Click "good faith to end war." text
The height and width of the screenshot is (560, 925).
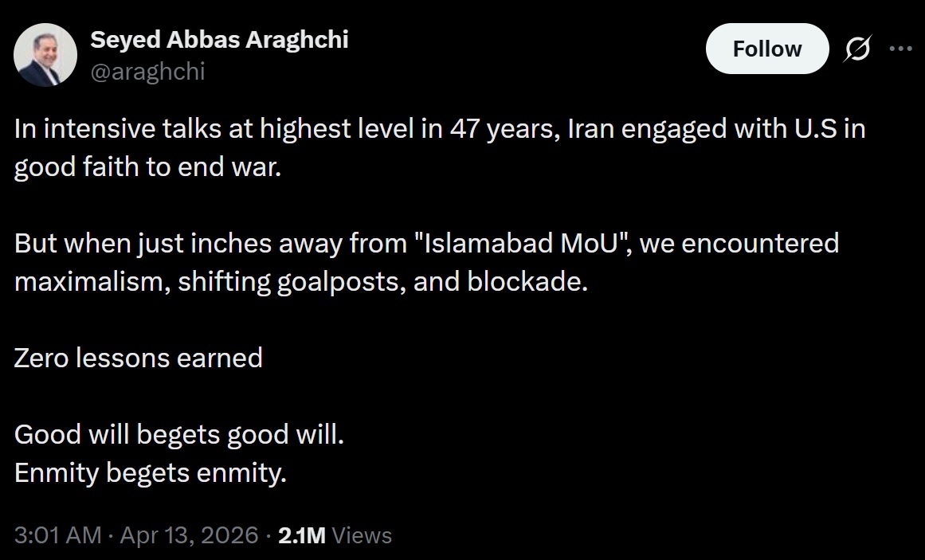click(x=147, y=168)
